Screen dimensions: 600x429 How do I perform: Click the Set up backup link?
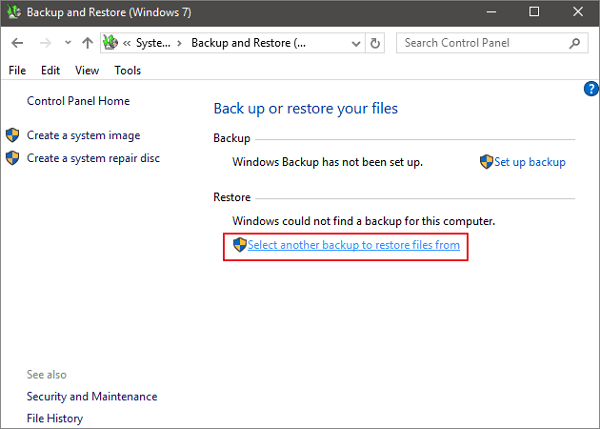click(x=530, y=162)
